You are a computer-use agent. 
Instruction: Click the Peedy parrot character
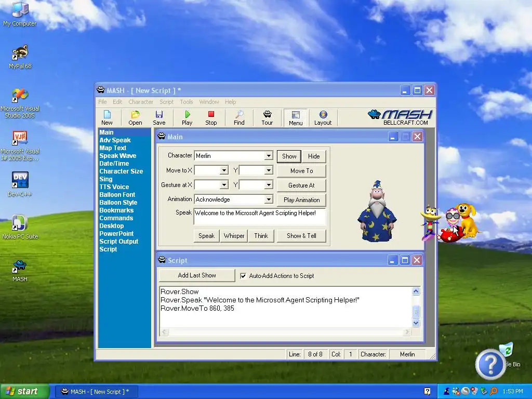coord(430,222)
